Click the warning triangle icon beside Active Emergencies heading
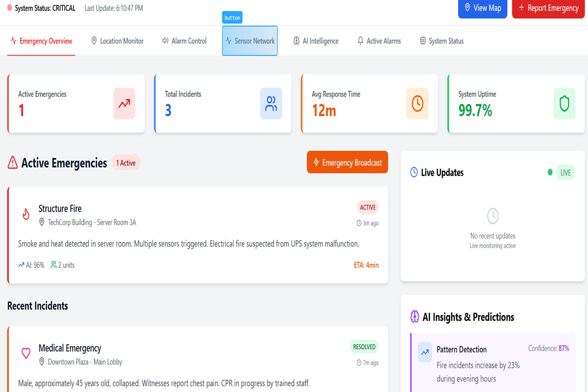This screenshot has width=588, height=392. (x=13, y=163)
